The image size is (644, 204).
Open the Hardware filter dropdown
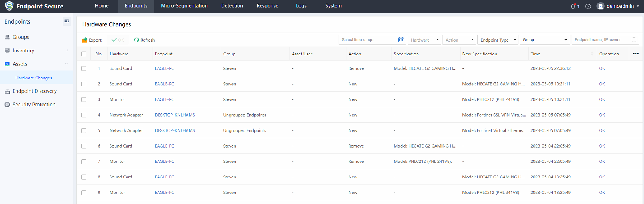pos(424,40)
